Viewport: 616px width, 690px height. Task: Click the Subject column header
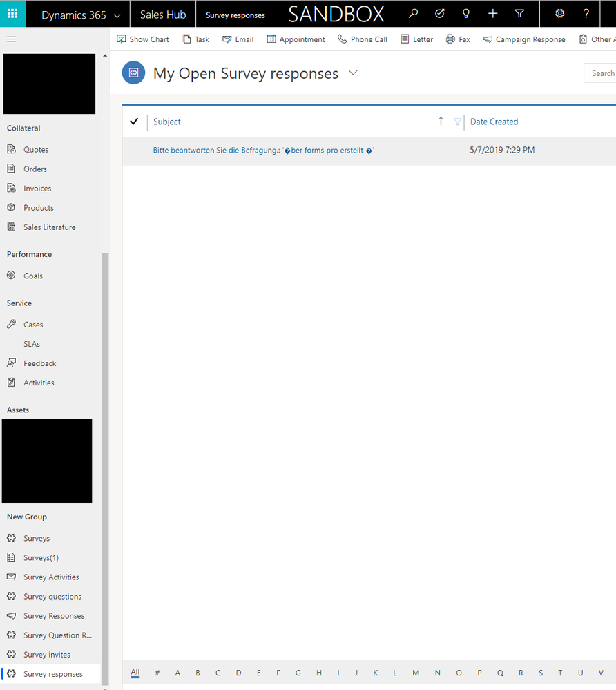[x=166, y=122]
